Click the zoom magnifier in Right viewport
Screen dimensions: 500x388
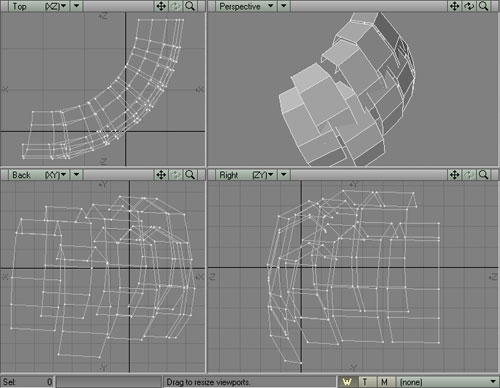tap(483, 175)
